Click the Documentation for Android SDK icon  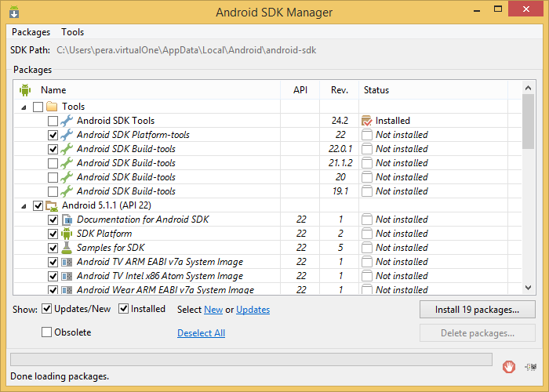click(67, 220)
